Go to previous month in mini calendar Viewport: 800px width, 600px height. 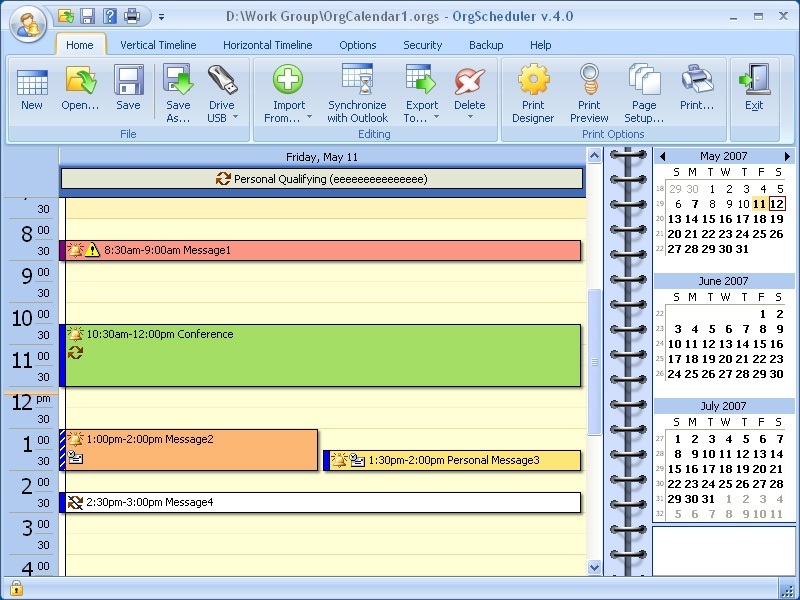tap(662, 157)
